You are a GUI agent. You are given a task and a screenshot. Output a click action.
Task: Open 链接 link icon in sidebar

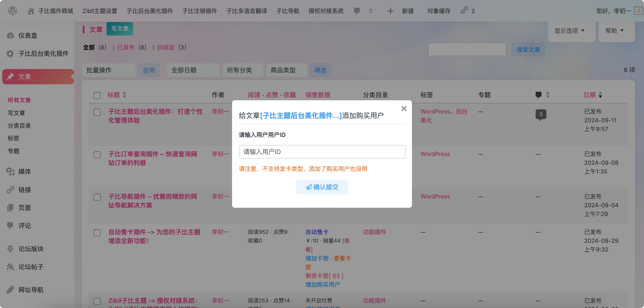(x=10, y=190)
